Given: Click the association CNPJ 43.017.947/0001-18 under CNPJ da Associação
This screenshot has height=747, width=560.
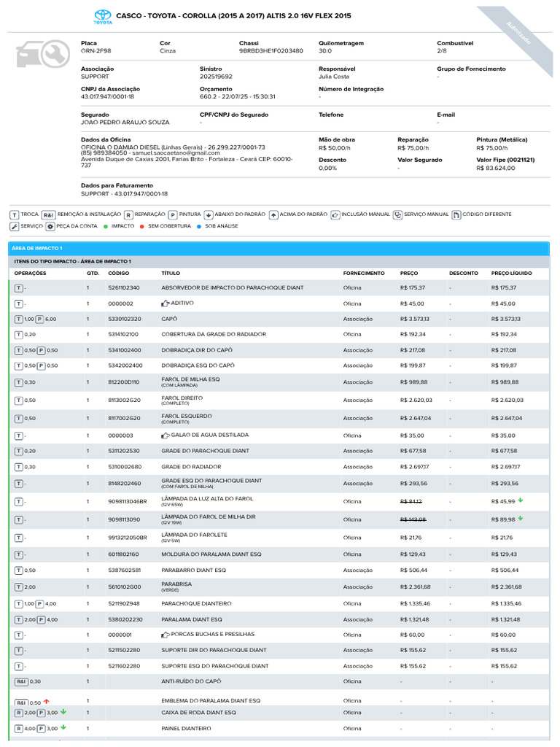Looking at the screenshot, I should tap(108, 97).
